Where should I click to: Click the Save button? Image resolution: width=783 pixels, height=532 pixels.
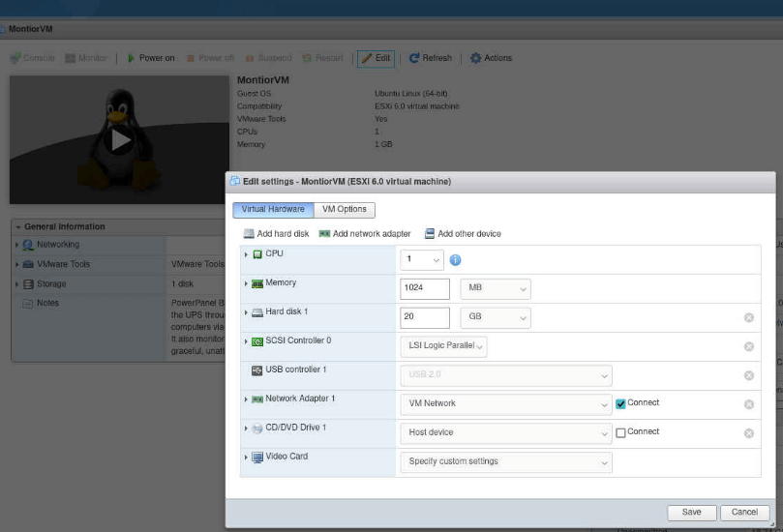[x=691, y=512]
